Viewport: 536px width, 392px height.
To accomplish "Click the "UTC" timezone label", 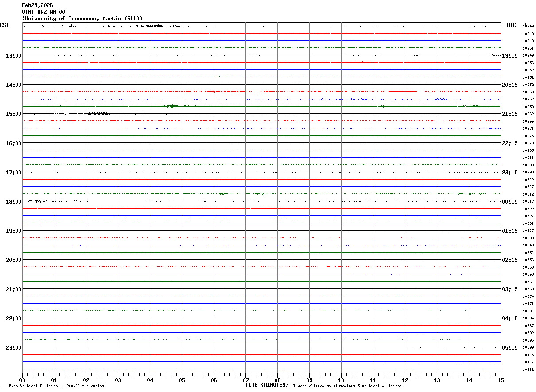I will click(512, 25).
